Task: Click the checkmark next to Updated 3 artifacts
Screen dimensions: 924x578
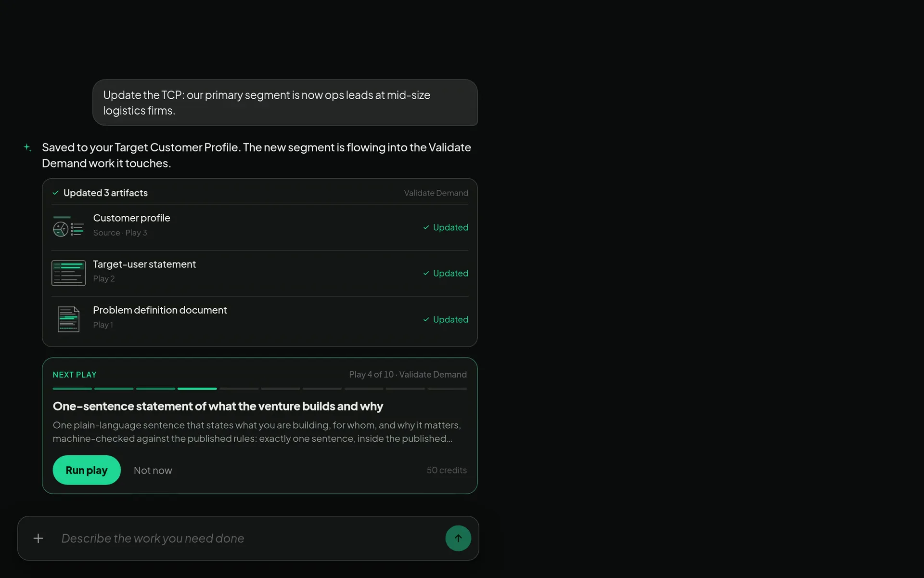Action: 55,193
